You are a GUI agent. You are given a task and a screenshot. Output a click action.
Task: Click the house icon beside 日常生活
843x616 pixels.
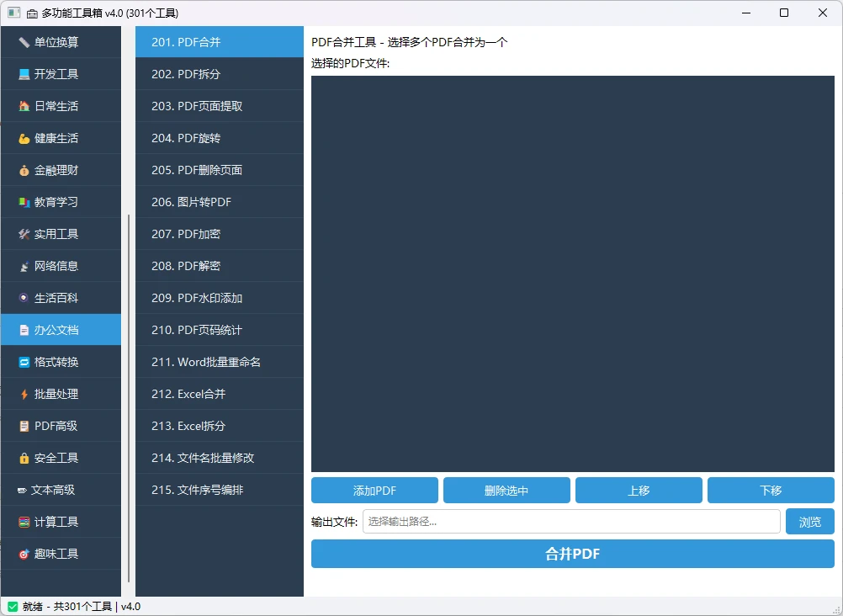(x=24, y=106)
